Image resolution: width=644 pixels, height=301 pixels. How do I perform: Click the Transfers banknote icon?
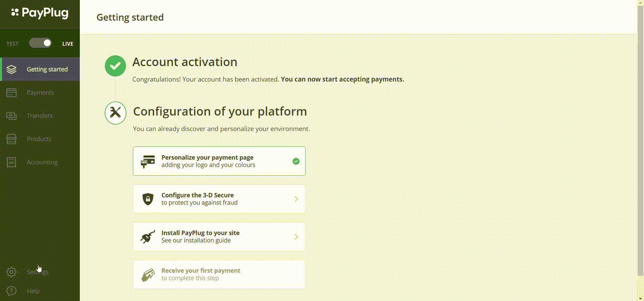pyautogui.click(x=11, y=116)
